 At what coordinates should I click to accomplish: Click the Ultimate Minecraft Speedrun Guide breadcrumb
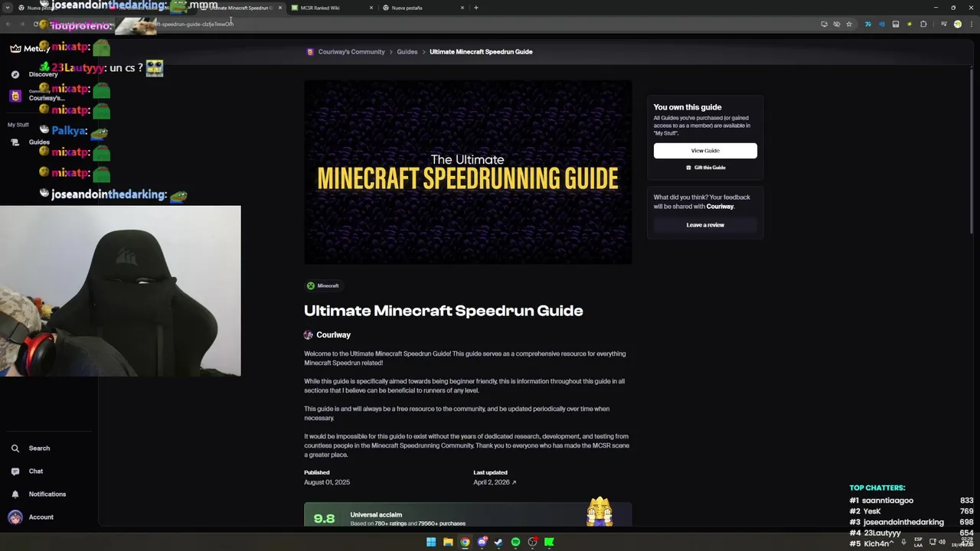coord(481,52)
